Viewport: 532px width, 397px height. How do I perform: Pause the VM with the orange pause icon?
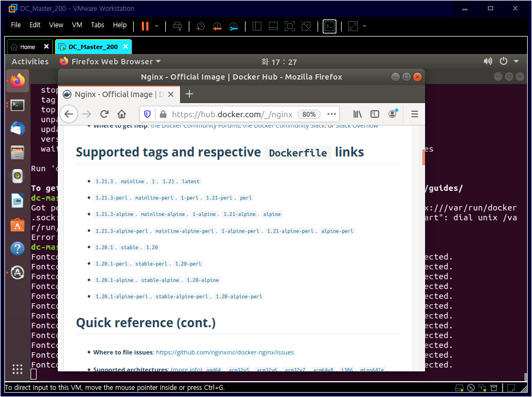tap(145, 26)
